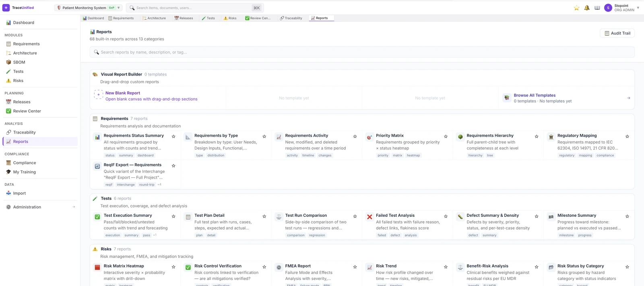Image resolution: width=644 pixels, height=286 pixels.
Task: Favorite the Failed Test Analysis report
Action: (x=446, y=216)
